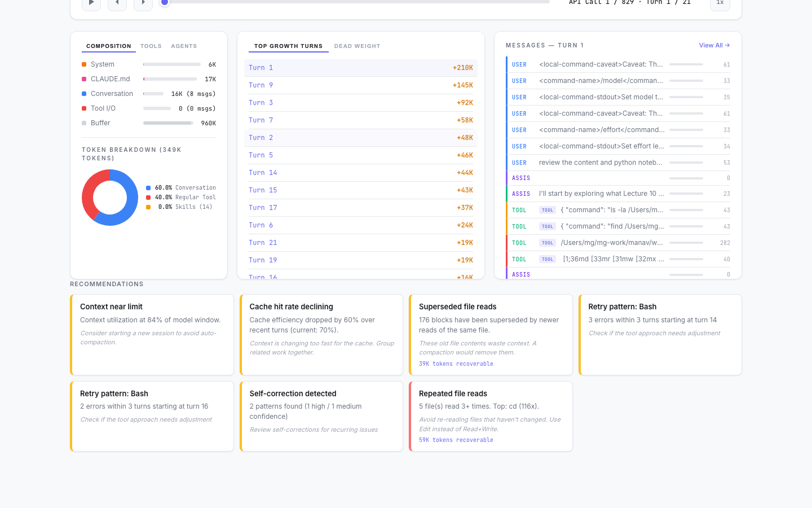The width and height of the screenshot is (812, 508).
Task: Open the assistant message 'I'll start by exploring what Lecture 10'
Action: coord(619,194)
